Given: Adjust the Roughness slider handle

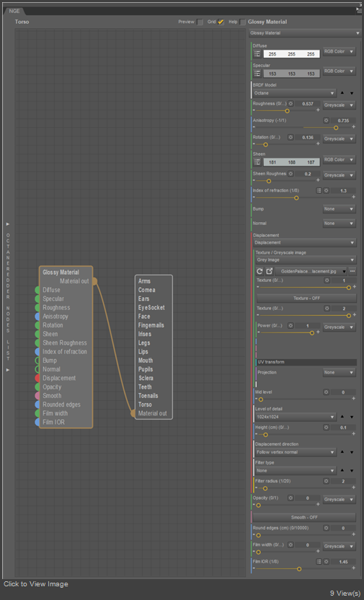Looking at the screenshot, I should coord(287,111).
